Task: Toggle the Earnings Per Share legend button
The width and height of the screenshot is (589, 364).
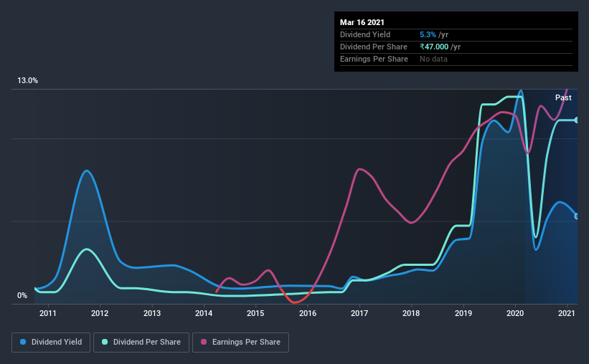Action: click(240, 343)
